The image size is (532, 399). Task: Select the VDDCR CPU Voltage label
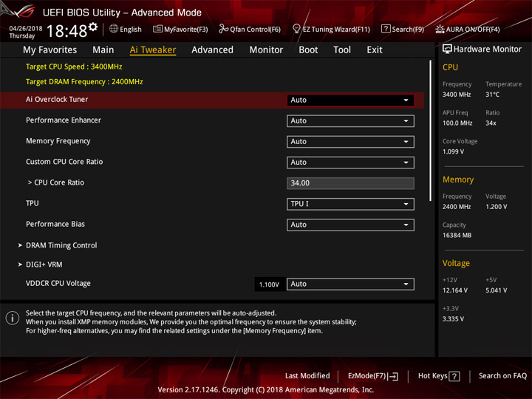58,283
